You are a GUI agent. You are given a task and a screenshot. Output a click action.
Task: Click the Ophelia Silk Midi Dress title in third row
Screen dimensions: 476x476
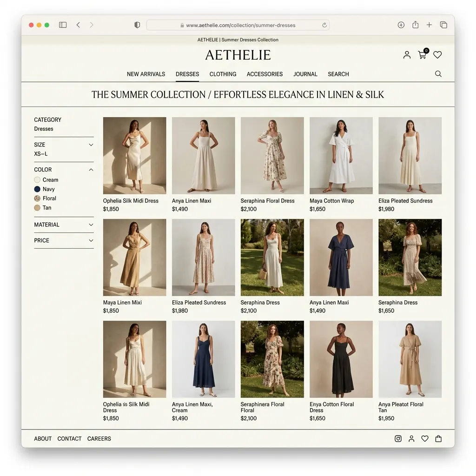click(126, 407)
